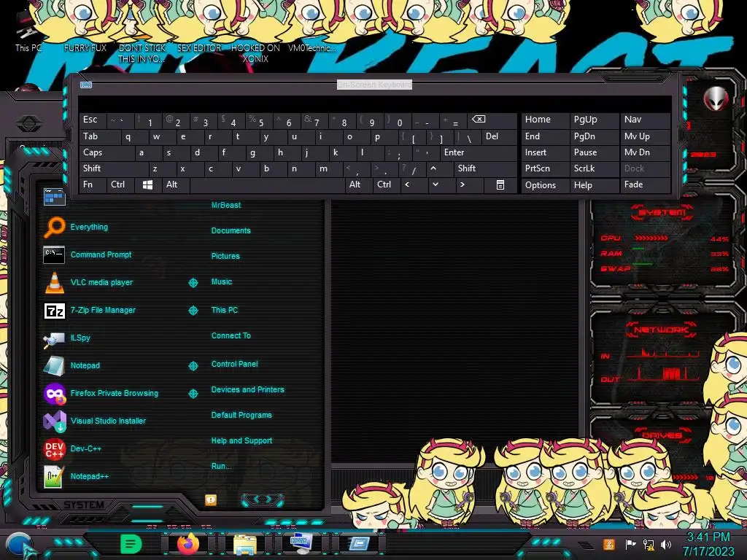Image resolution: width=747 pixels, height=560 pixels.
Task: Click the top pinned tile icon in start menu
Action: [54, 197]
